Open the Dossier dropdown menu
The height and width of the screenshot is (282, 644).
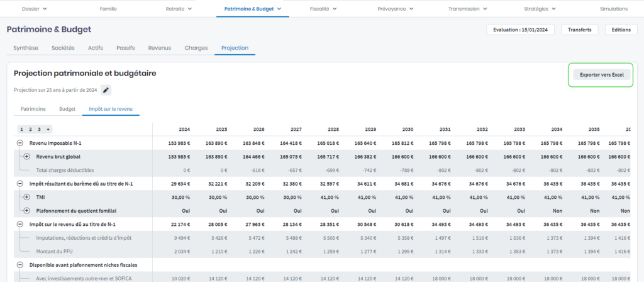[x=35, y=9]
